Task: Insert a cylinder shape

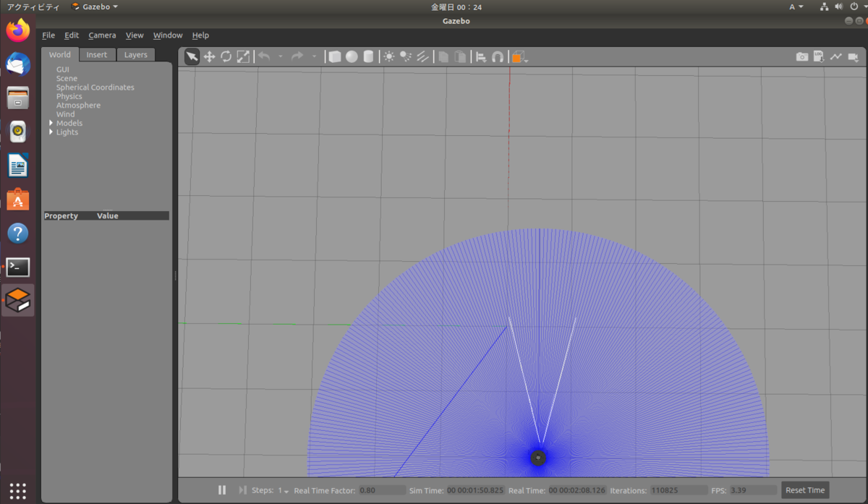Action: [368, 56]
